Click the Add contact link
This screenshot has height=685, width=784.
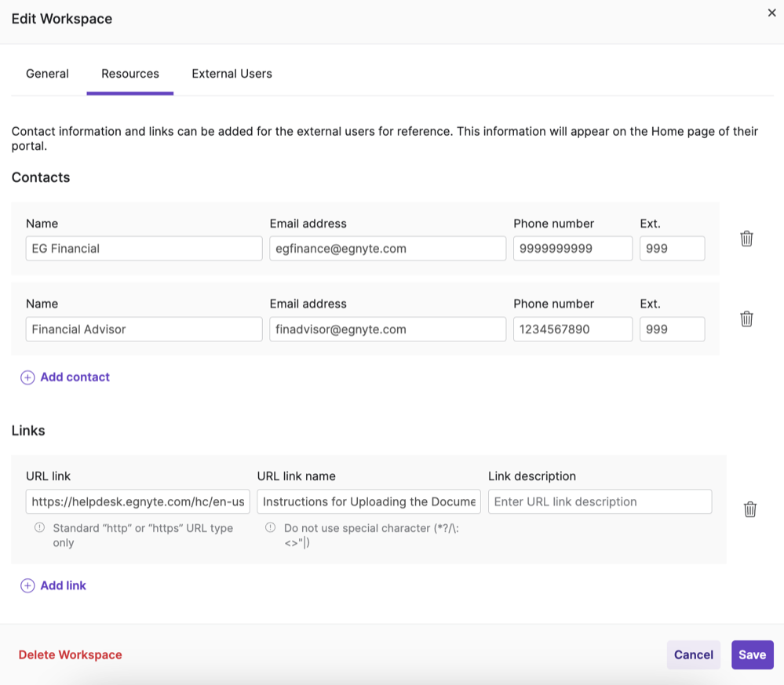[x=75, y=377]
